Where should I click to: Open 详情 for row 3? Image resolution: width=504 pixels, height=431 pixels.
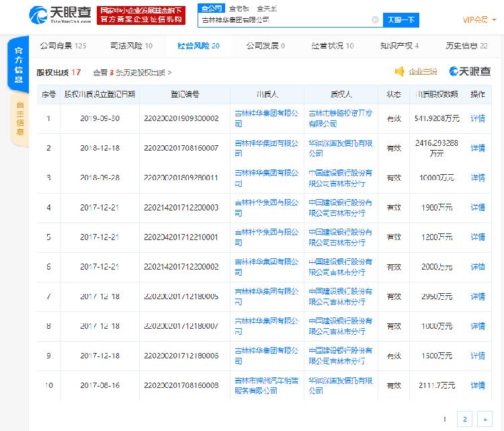pyautogui.click(x=478, y=178)
